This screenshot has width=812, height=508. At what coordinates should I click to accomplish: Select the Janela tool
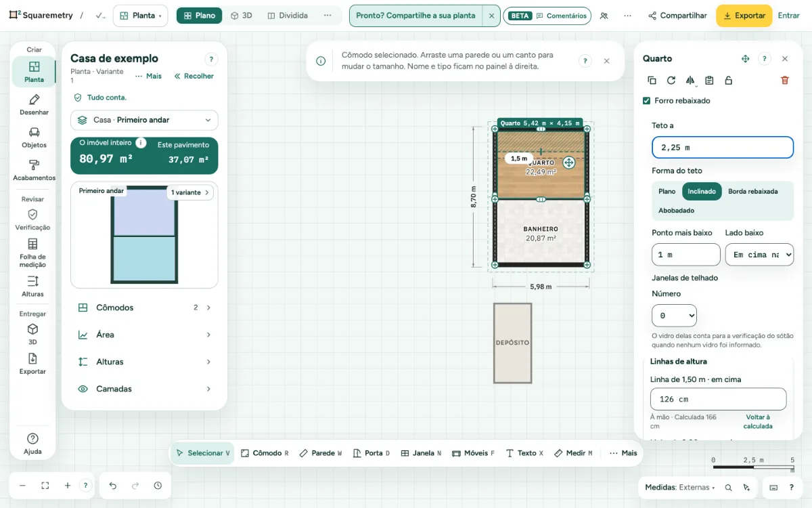pyautogui.click(x=421, y=453)
